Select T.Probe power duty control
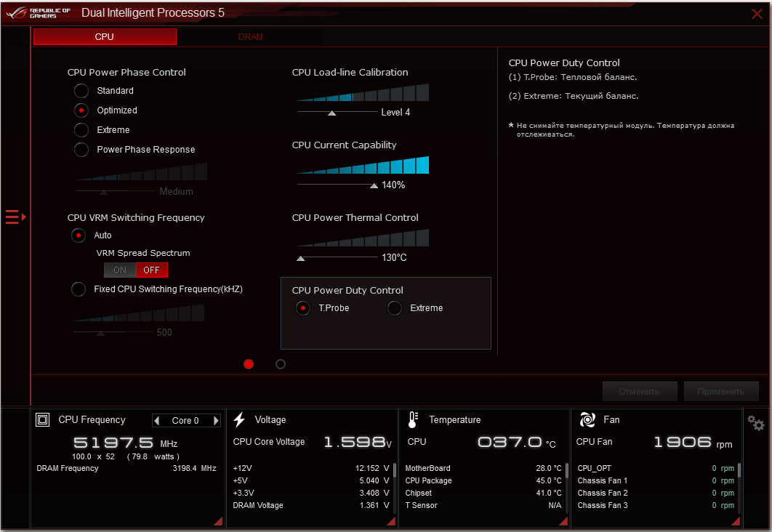The image size is (772, 532). pos(303,308)
